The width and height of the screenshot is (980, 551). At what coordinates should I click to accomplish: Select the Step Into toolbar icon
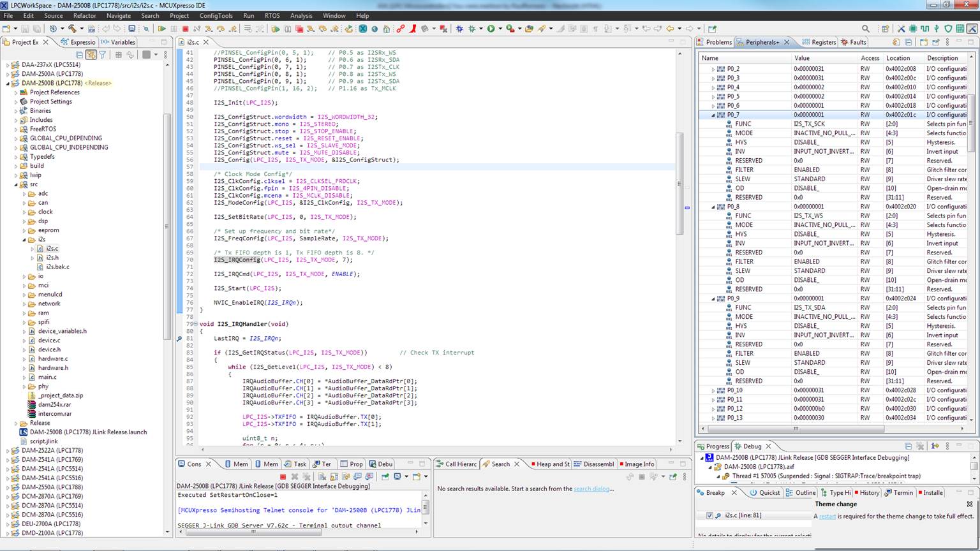208,28
